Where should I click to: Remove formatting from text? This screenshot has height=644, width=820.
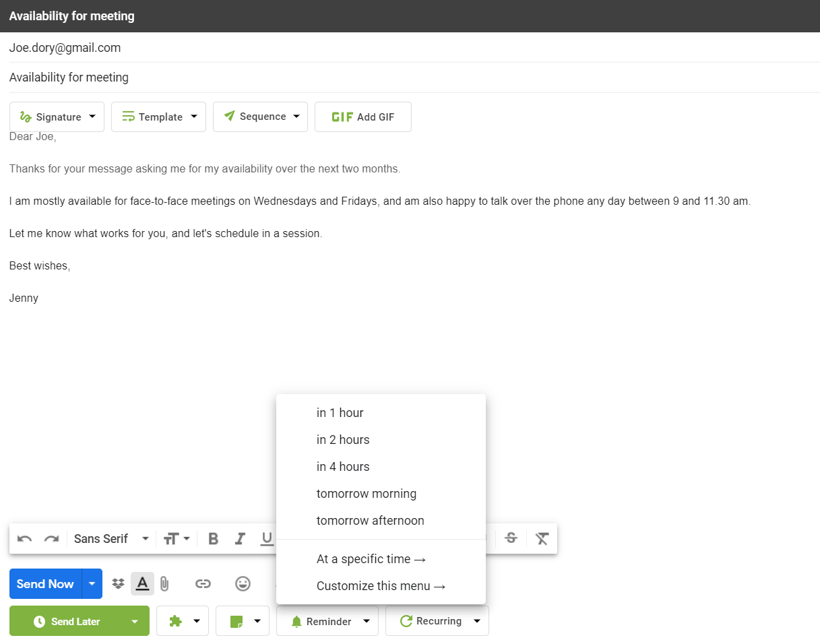click(542, 538)
